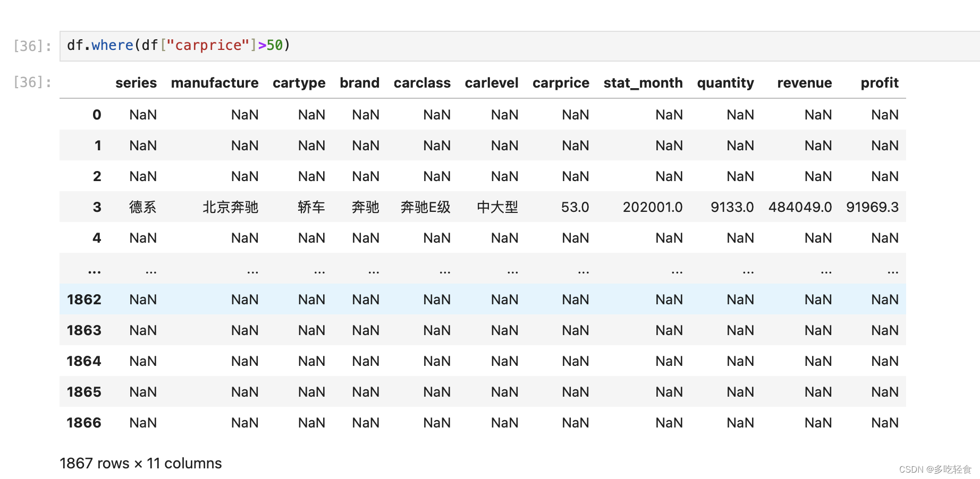Click the carprice value 53.0
Viewport: 980px width, 479px height.
click(575, 207)
